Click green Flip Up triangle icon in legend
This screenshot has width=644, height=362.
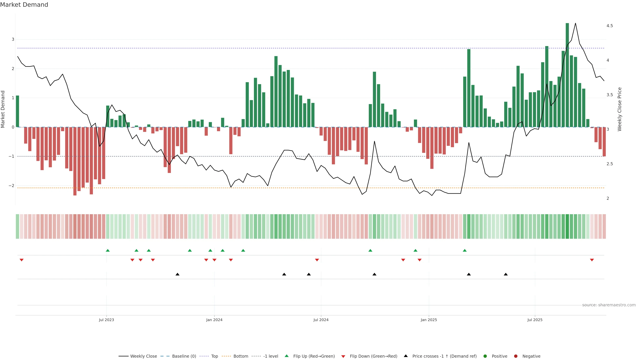click(287, 356)
